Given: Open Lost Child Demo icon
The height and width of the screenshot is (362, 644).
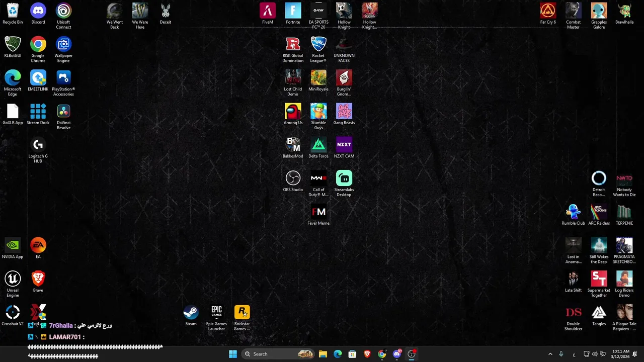Looking at the screenshot, I should pos(293,83).
